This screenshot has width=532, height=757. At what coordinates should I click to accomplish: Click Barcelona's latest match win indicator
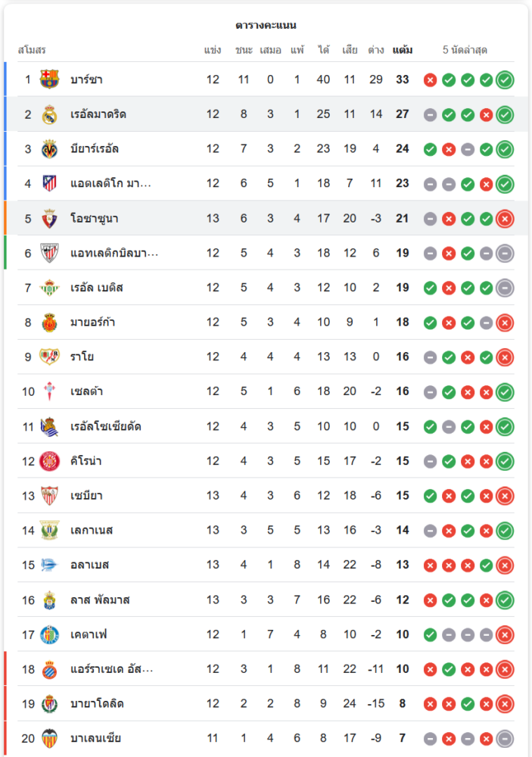coord(505,79)
